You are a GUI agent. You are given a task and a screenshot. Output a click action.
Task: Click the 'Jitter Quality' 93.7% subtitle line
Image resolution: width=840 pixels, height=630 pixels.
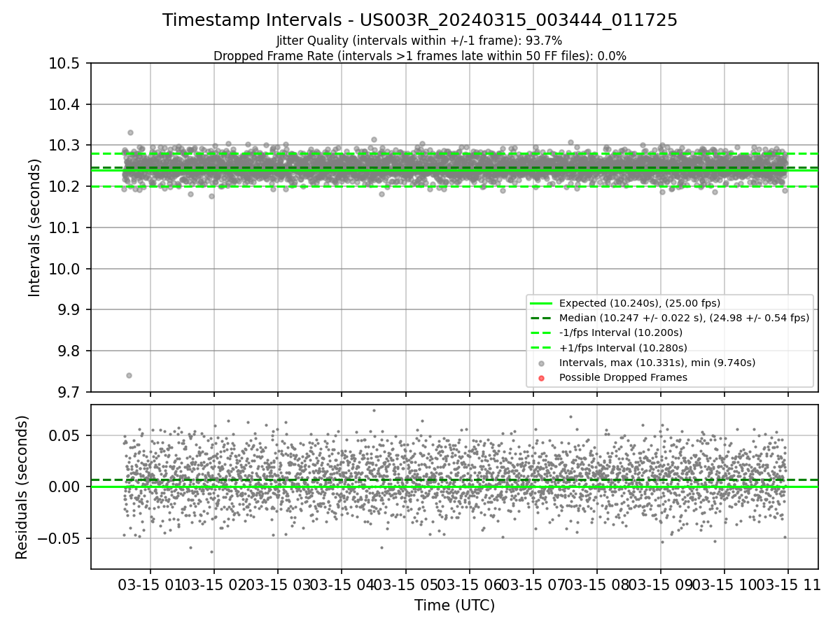[419, 41]
